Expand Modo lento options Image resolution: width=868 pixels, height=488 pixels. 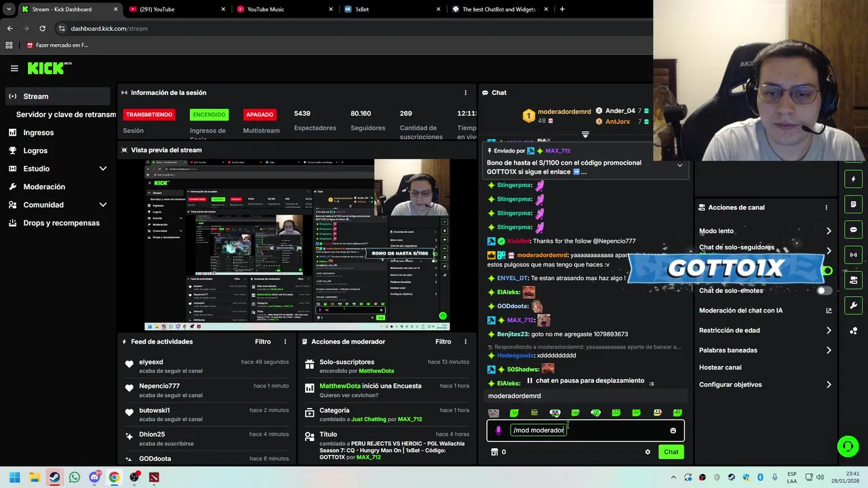click(x=829, y=231)
